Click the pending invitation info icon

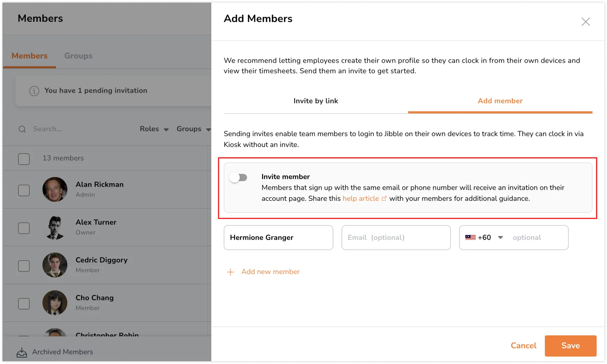(x=34, y=91)
